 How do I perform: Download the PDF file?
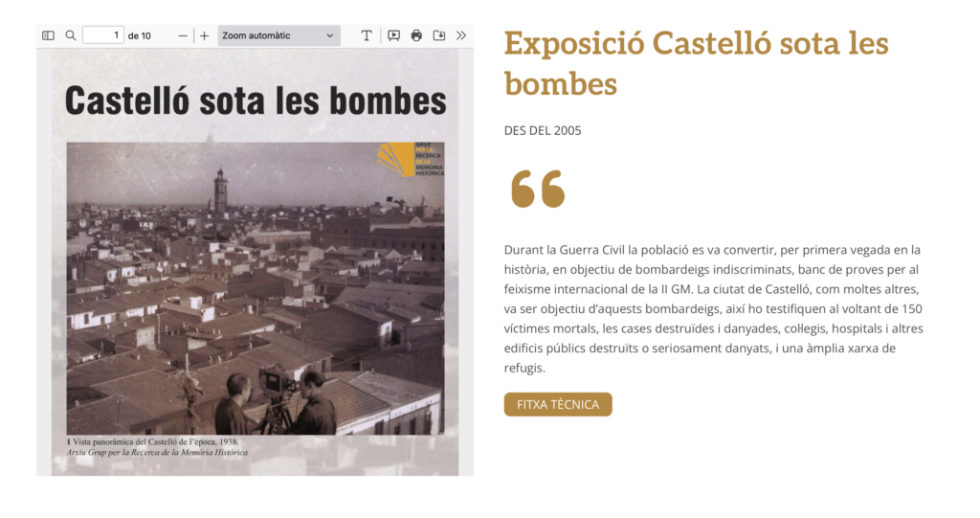[x=439, y=35]
